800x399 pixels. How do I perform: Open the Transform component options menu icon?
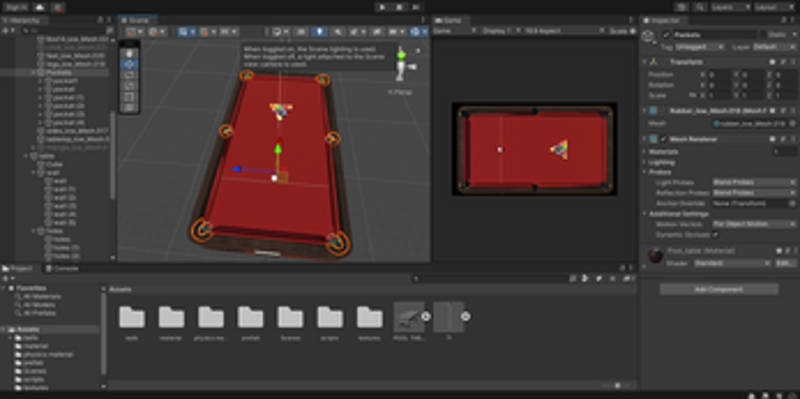pyautogui.click(x=792, y=62)
